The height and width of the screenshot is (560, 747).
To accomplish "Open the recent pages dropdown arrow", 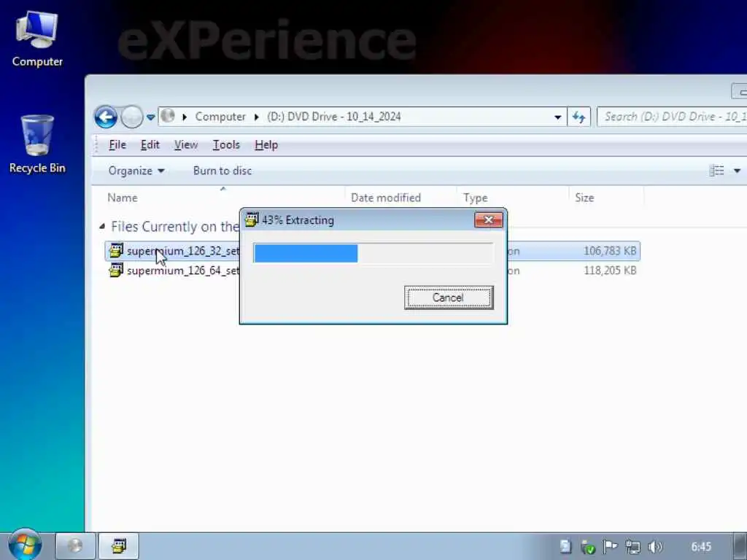I will click(x=150, y=117).
